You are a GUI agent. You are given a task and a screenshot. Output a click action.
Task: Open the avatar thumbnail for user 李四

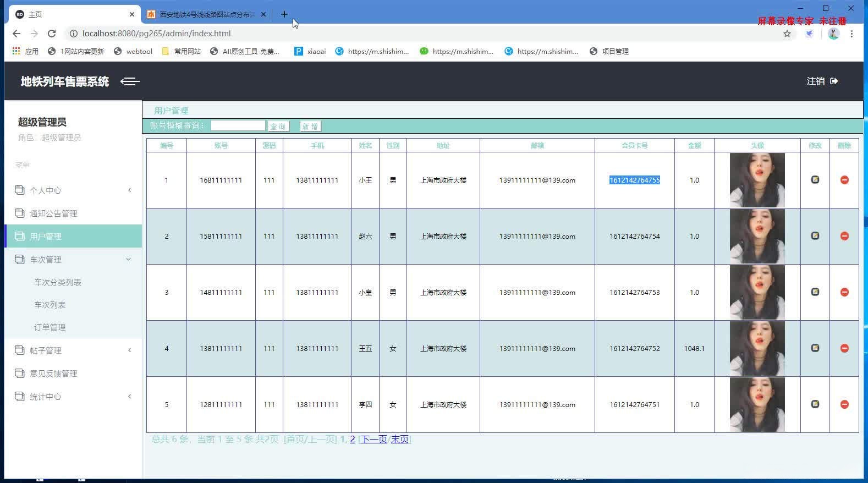pos(757,404)
